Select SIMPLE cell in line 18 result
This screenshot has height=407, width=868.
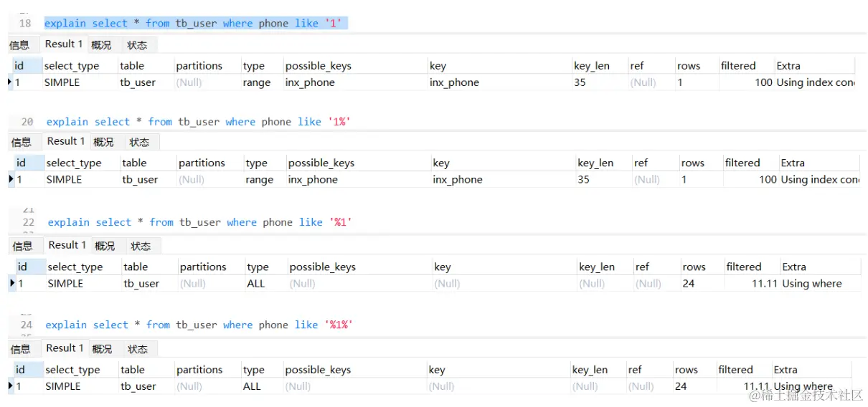(62, 82)
